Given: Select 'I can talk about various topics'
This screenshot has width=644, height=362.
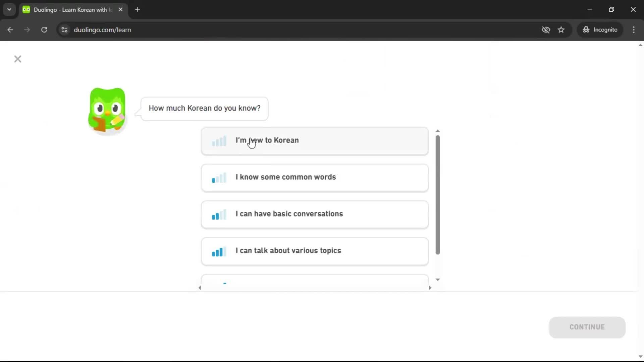Looking at the screenshot, I should pyautogui.click(x=314, y=251).
